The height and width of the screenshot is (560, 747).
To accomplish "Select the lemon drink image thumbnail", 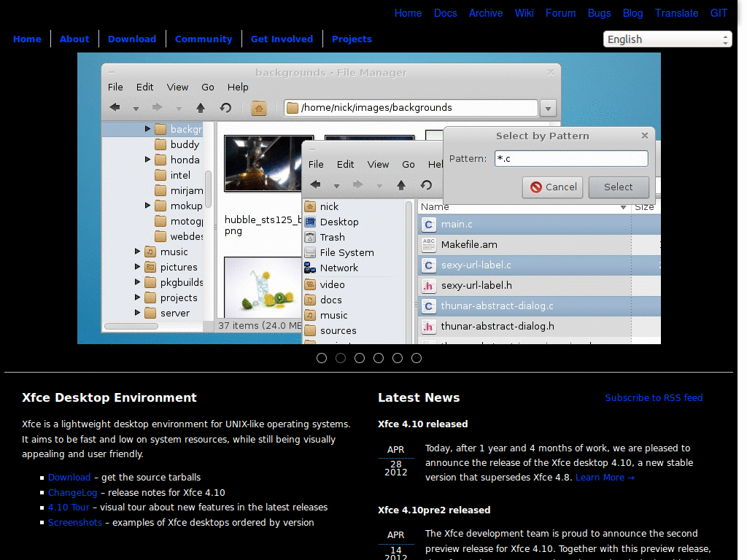I will tap(263, 287).
